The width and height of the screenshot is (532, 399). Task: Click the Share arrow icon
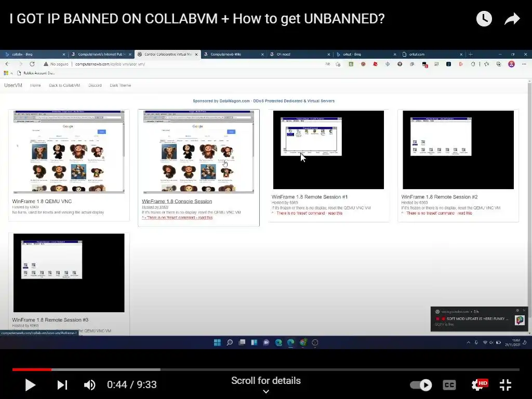tap(512, 19)
